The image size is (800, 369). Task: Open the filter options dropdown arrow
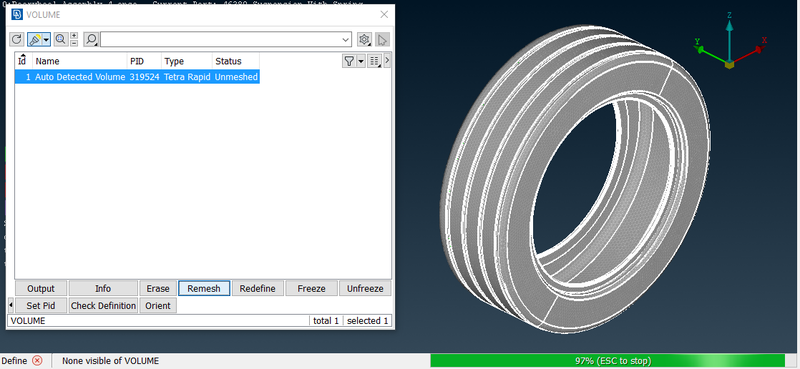(361, 61)
